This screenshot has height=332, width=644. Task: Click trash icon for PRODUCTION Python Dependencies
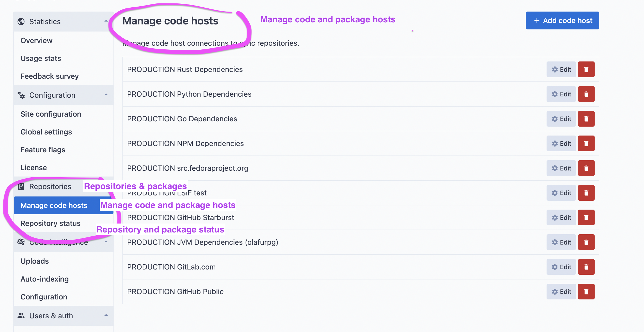click(x=586, y=94)
